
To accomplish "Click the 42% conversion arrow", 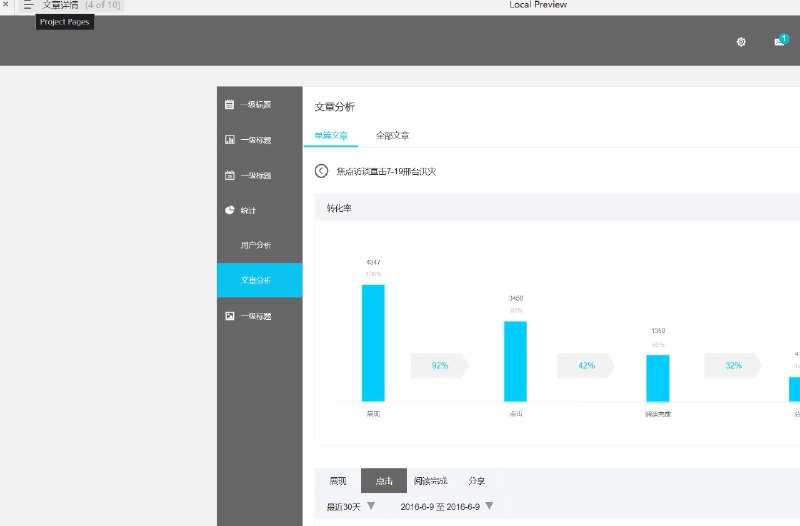I will tap(586, 365).
